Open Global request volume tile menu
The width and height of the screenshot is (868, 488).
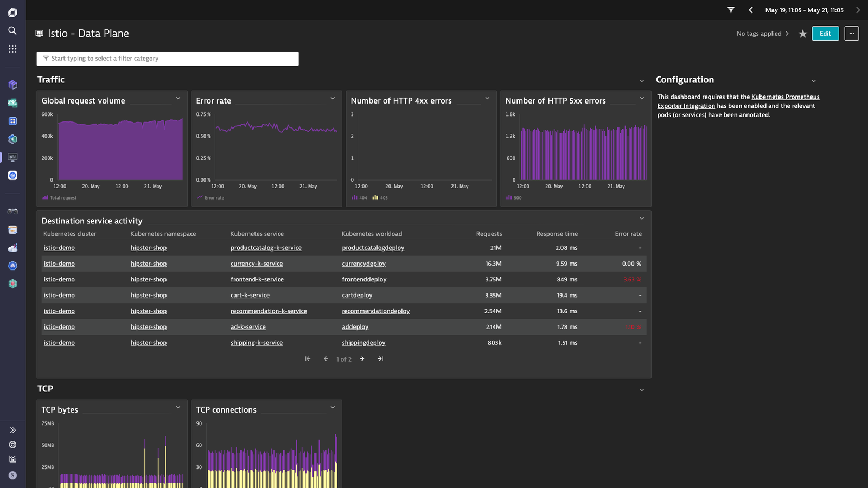(x=178, y=98)
